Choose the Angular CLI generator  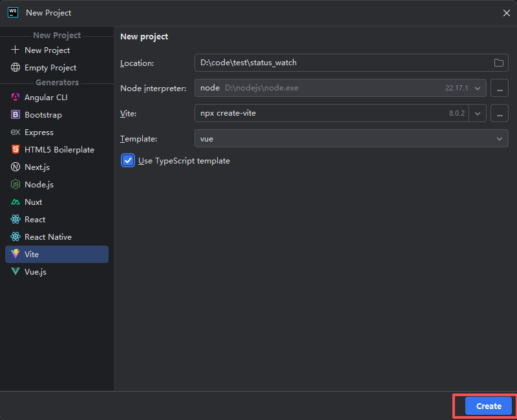[x=57, y=98]
